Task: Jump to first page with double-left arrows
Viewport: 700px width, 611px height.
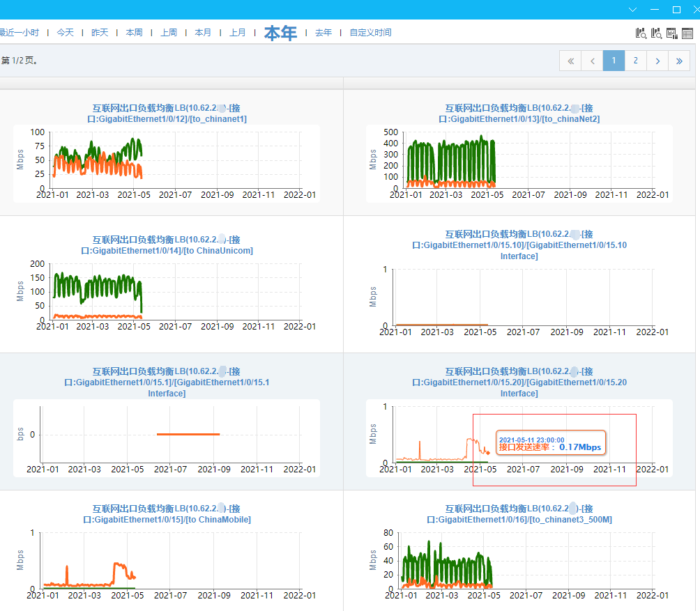Action: [570, 61]
